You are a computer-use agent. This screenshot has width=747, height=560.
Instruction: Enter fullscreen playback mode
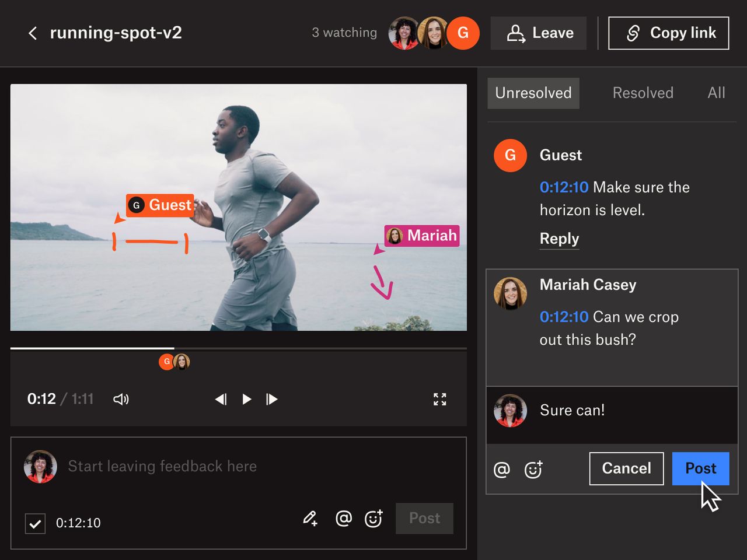tap(441, 399)
